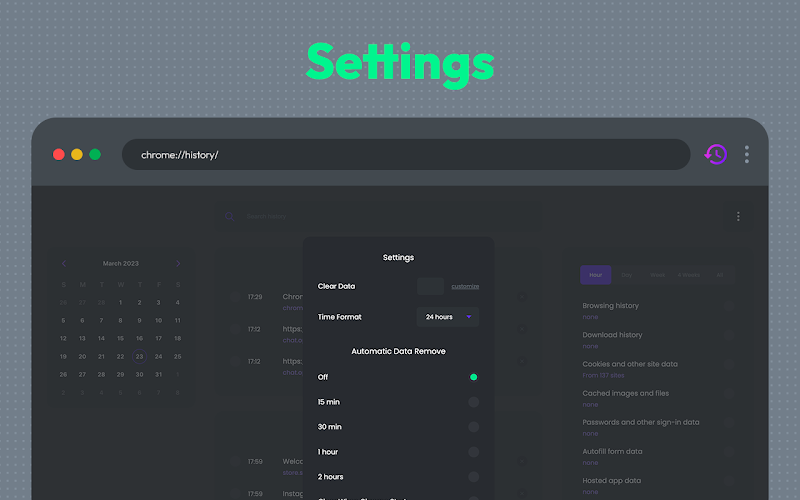This screenshot has width=800, height=500.
Task: Click the "March 2023" calendar title
Action: point(120,263)
